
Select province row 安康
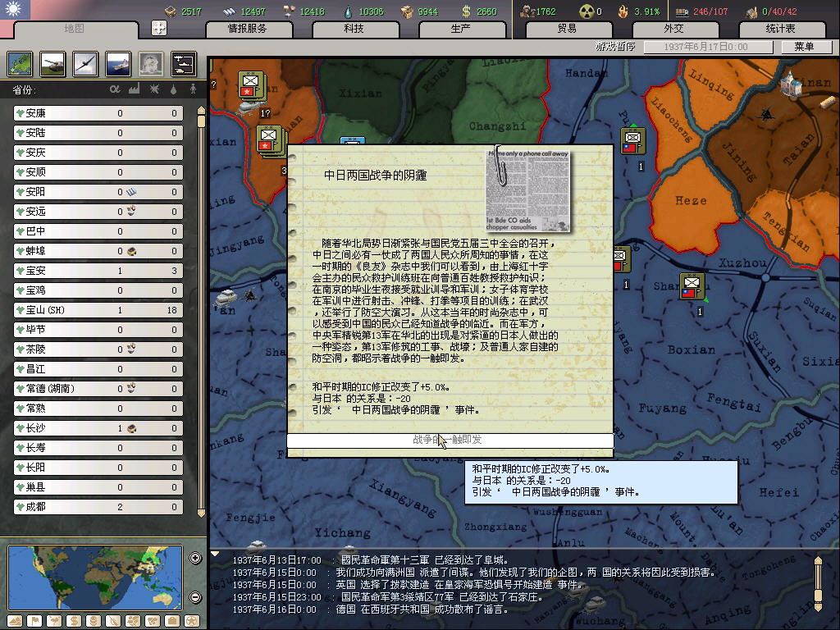[98, 113]
